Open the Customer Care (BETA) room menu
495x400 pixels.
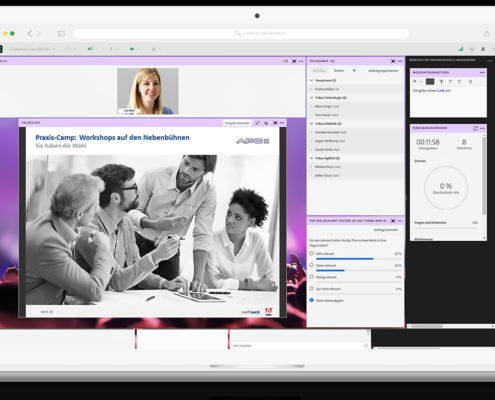32,49
